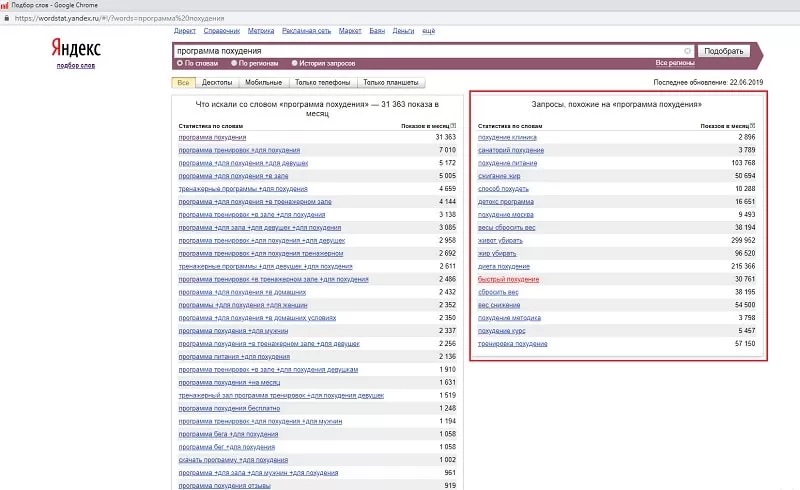This screenshot has width=800, height=490.
Task: Switch to the 'Только планшеты' tab
Action: [x=390, y=82]
